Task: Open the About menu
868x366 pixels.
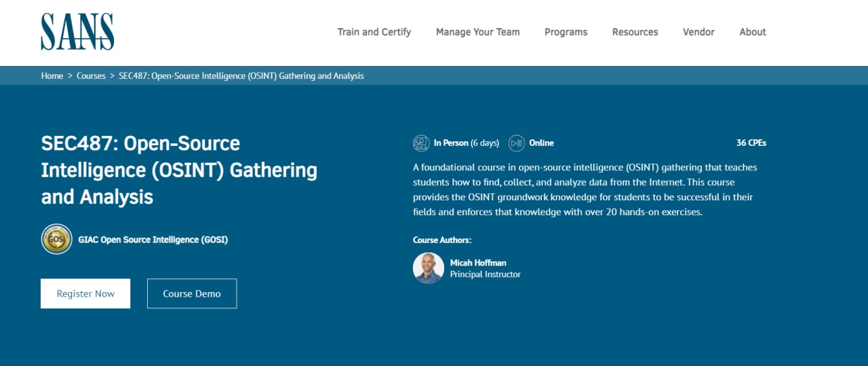Action: tap(753, 32)
